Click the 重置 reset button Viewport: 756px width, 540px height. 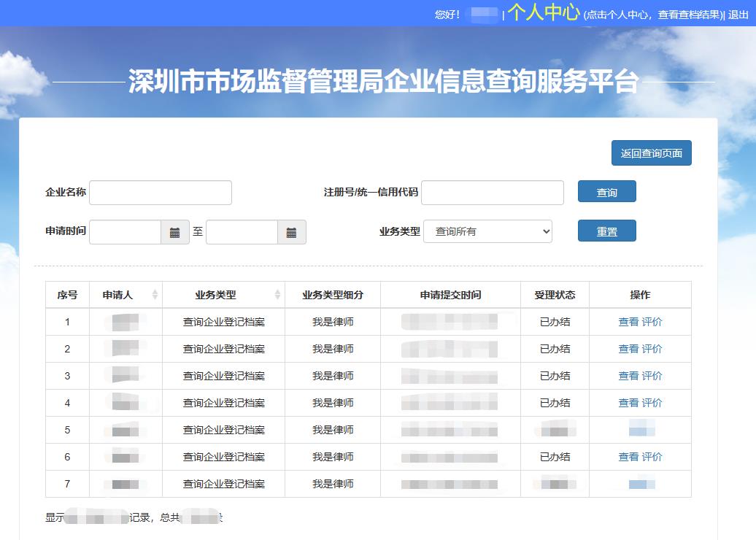pos(606,230)
